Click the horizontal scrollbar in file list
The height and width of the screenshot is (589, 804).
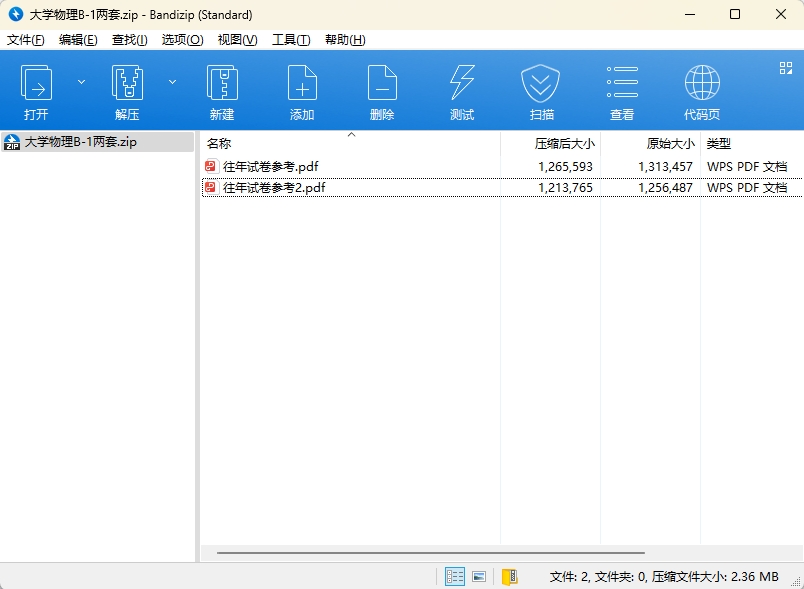click(x=431, y=553)
